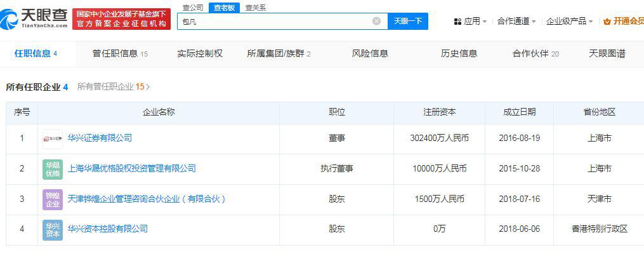Click the 企业名称 column header

(159, 112)
